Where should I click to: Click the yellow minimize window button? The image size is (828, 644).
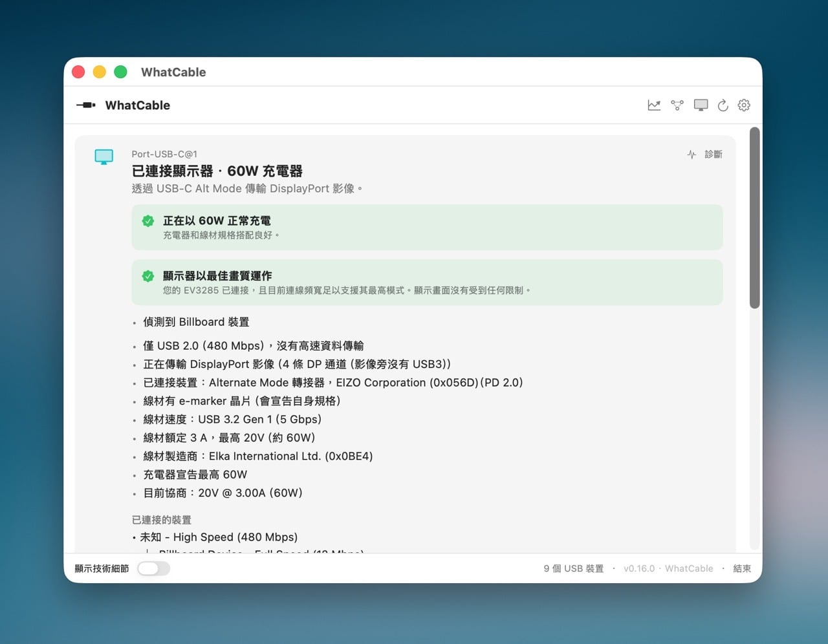(99, 72)
